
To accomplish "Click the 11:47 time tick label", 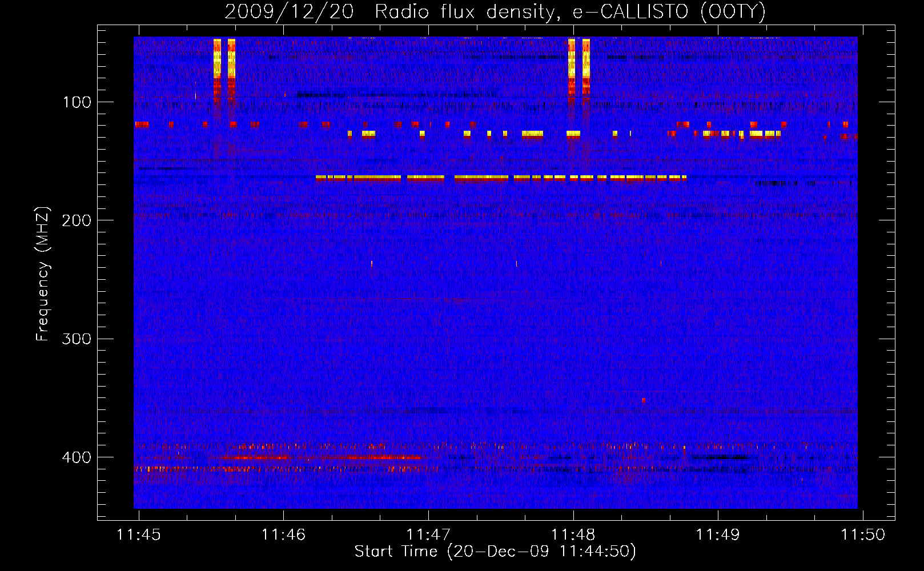I will 428,535.
